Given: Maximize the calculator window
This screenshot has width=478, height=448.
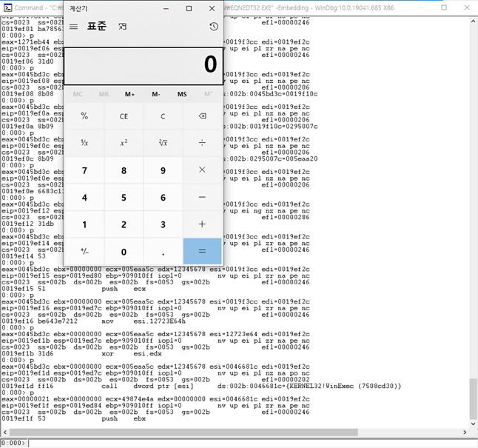Looking at the screenshot, I should point(189,9).
